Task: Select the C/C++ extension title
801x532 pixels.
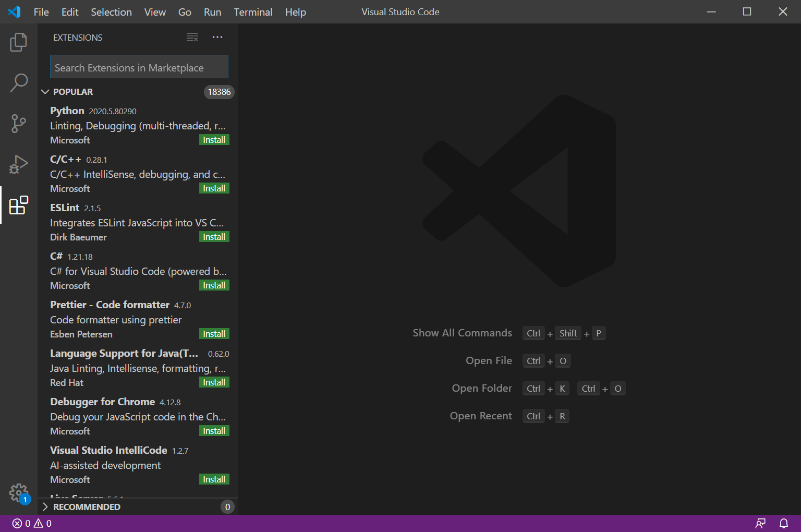Action: (x=66, y=159)
